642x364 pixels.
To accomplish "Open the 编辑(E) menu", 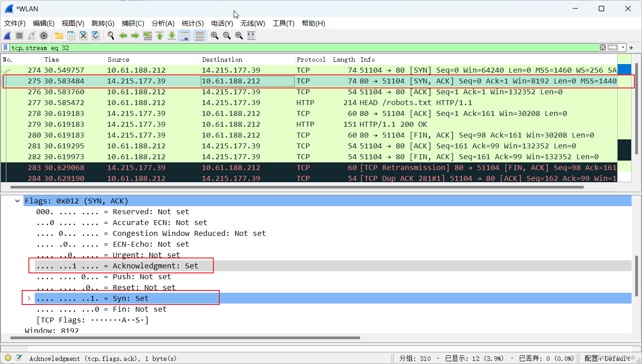I will pyautogui.click(x=44, y=23).
